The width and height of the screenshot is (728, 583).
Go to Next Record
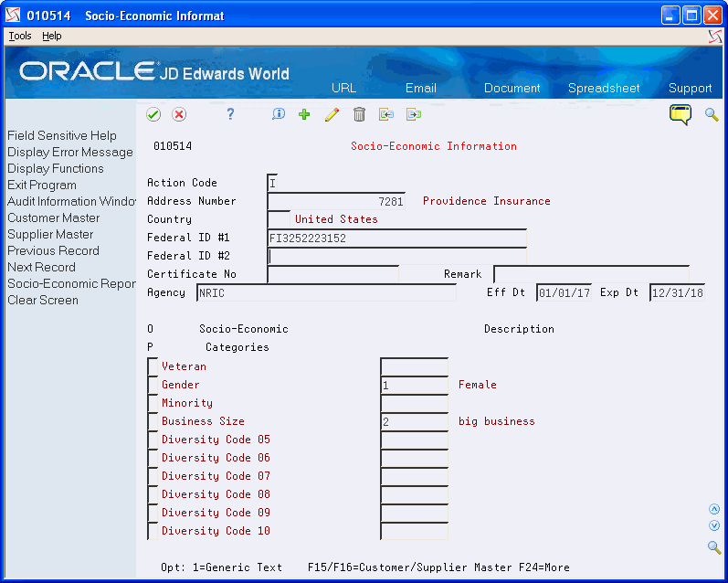(41, 267)
